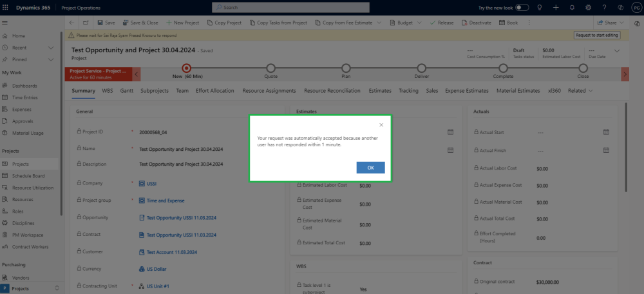Move process flow to previous stage arrow

point(137,74)
